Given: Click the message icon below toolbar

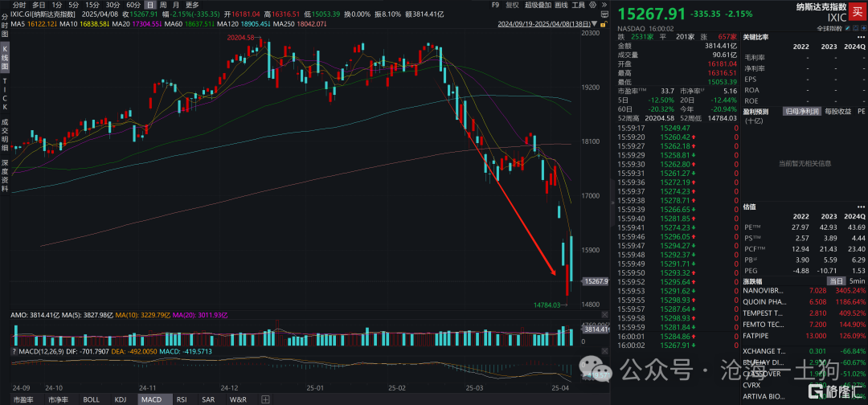Looking at the screenshot, I should coord(604,14).
